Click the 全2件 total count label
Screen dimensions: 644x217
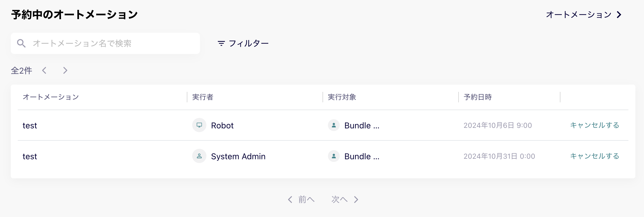22,70
